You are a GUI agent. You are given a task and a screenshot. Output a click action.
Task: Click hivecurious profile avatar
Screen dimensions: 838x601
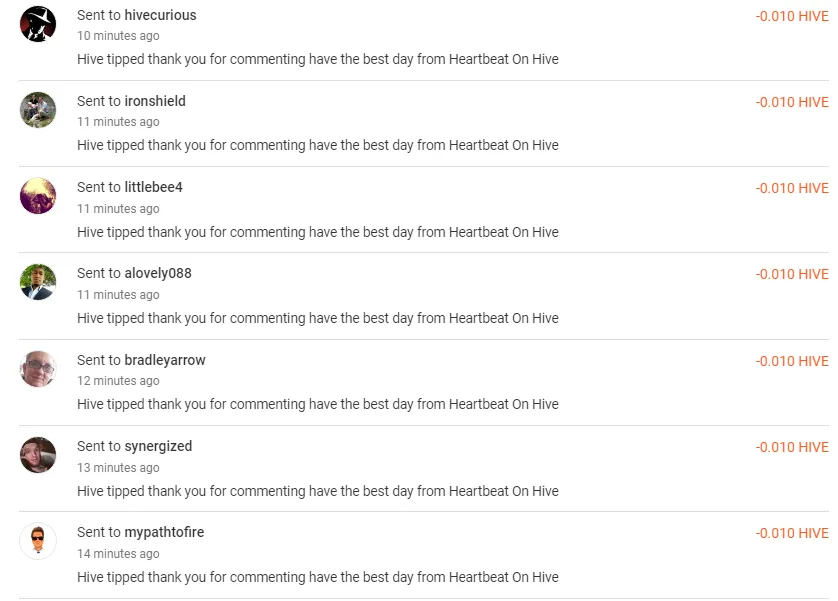pos(38,24)
